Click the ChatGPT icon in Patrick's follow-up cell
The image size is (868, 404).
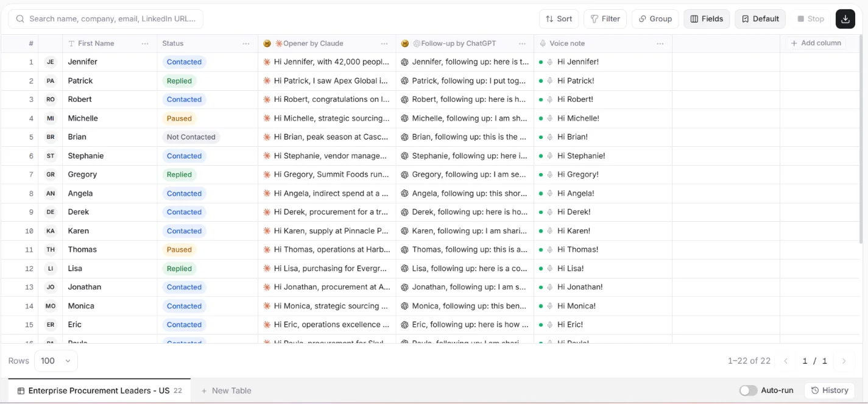click(x=404, y=81)
